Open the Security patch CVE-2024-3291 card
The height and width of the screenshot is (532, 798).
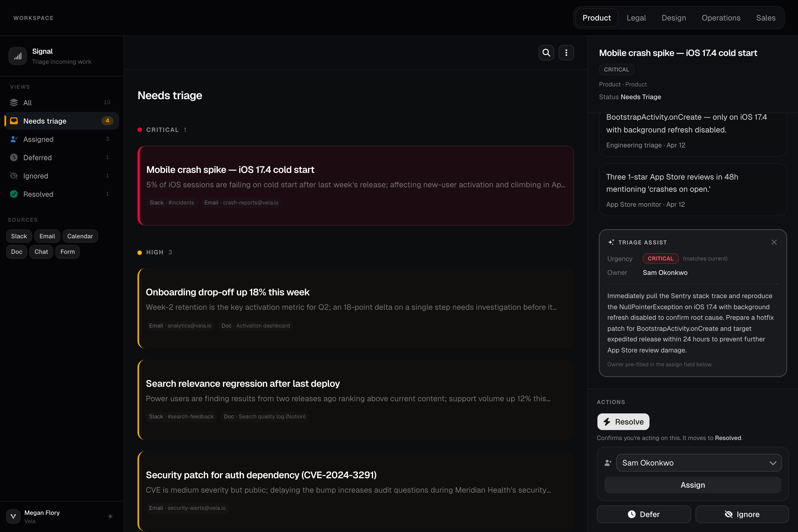pos(355,491)
